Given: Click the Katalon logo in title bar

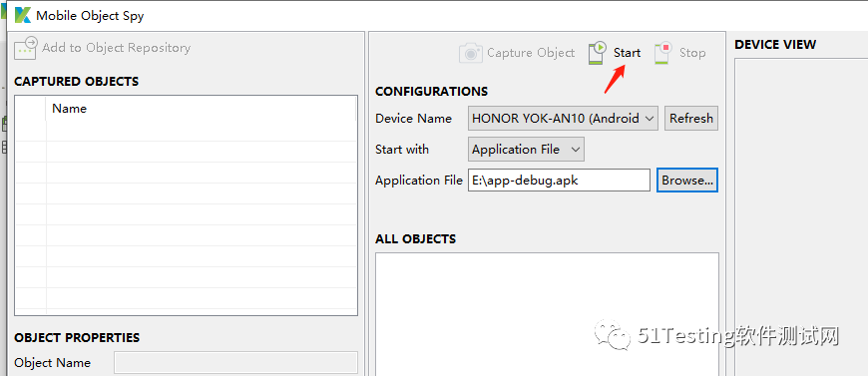Looking at the screenshot, I should [23, 15].
